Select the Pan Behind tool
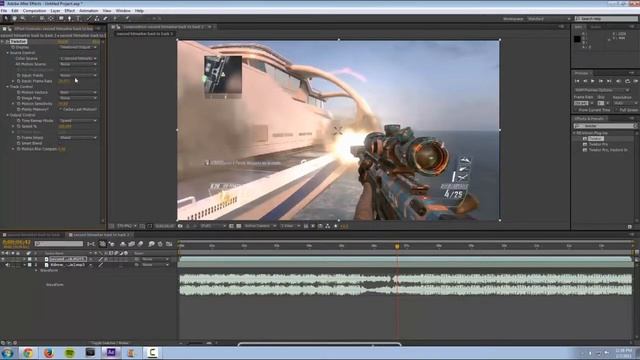Image resolution: width=640 pixels, height=360 pixels. pyautogui.click(x=51, y=18)
